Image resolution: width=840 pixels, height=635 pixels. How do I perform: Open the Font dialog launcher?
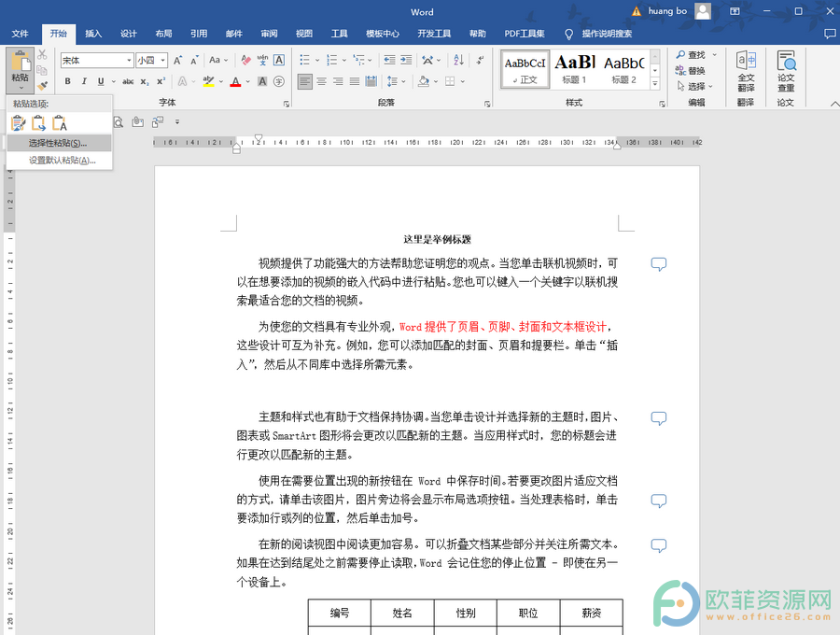click(x=287, y=104)
